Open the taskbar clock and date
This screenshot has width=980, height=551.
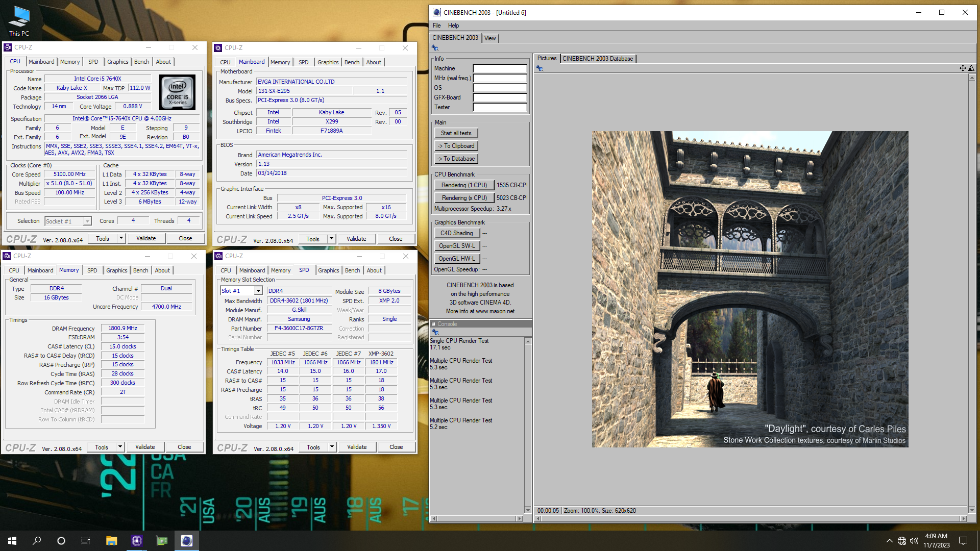click(x=936, y=541)
